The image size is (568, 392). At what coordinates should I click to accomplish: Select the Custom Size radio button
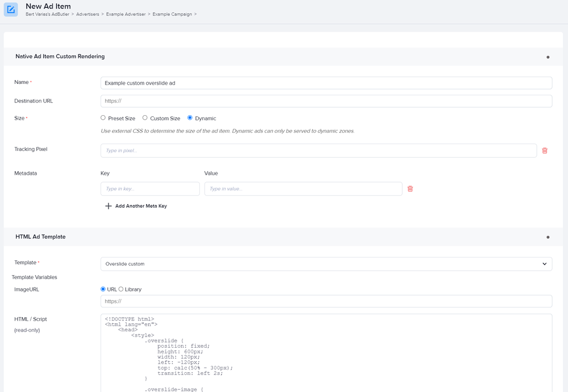[145, 117]
